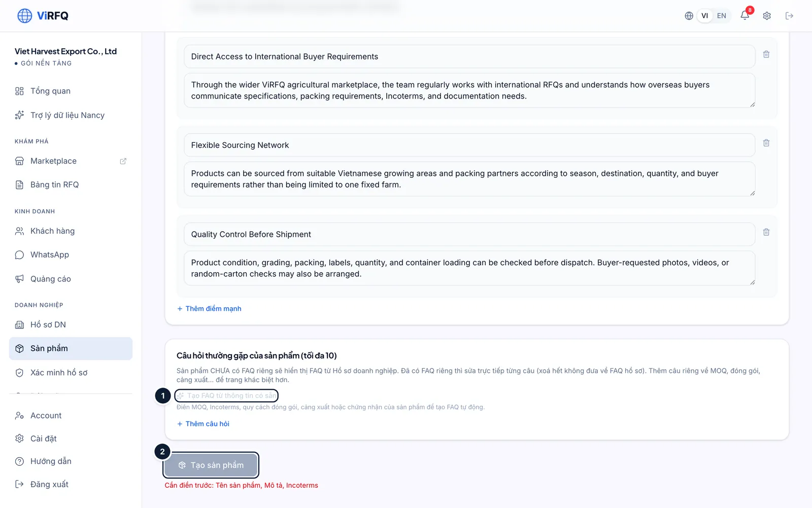Go to Marketplace

point(71,161)
